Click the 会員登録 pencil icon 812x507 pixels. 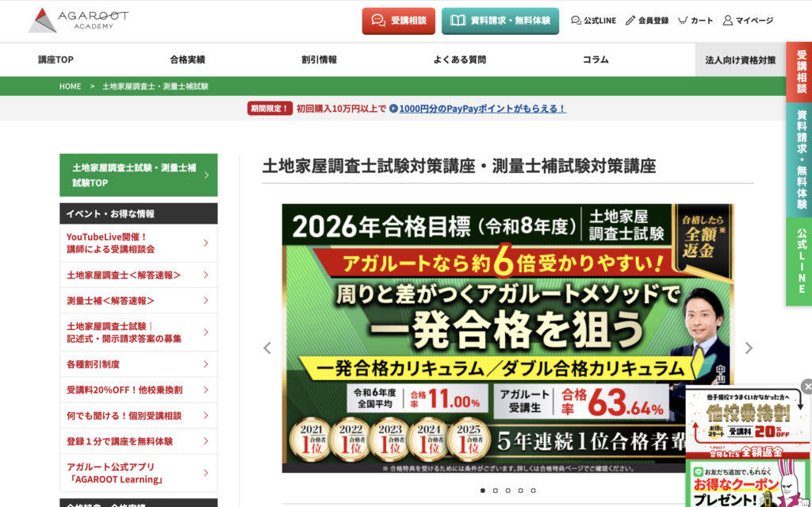coord(631,21)
